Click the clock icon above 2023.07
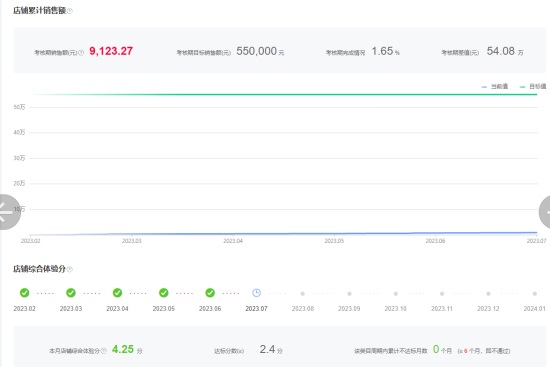 point(256,293)
